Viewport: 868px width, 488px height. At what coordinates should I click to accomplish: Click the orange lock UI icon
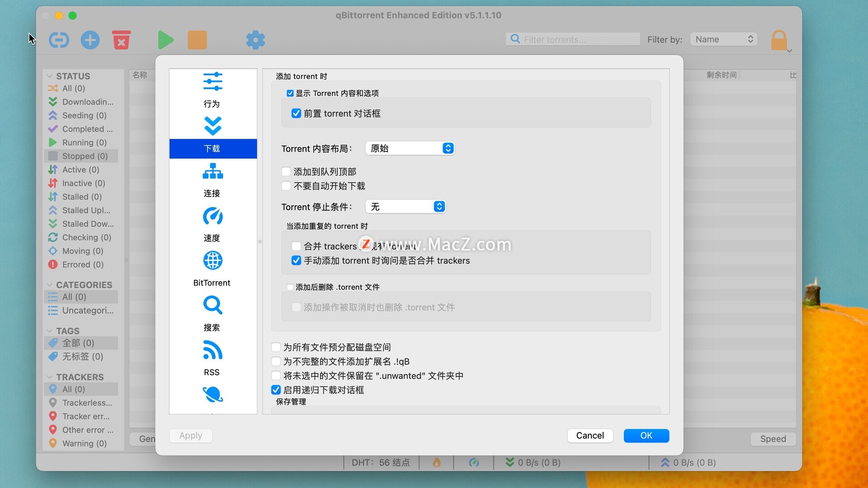(x=779, y=40)
